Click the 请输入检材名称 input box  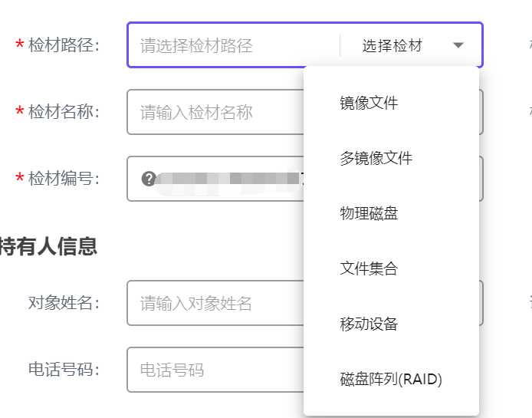click(x=215, y=112)
